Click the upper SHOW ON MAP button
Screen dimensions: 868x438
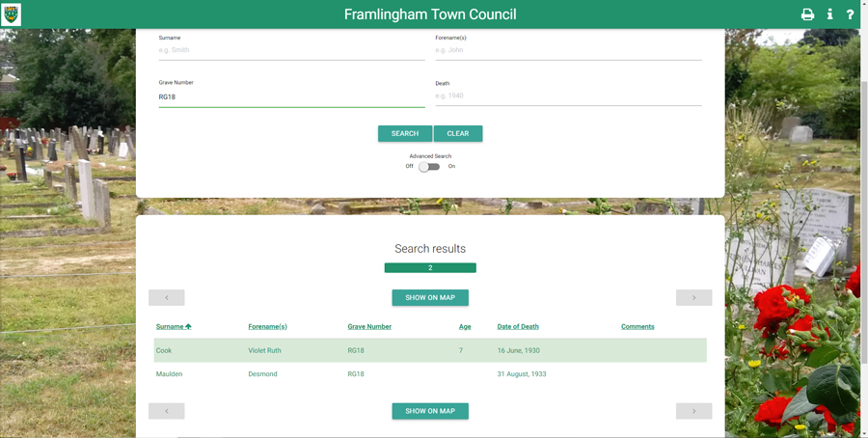tap(430, 297)
